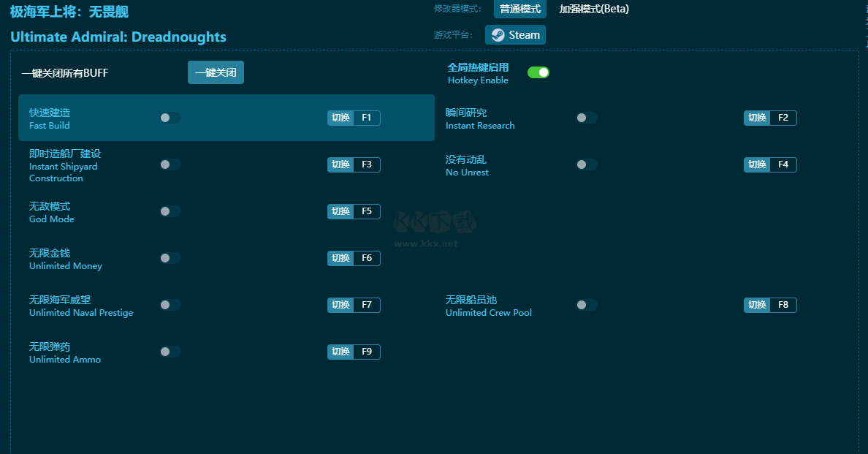Click the F2 hotkey field
Screen dimensions: 868x454
pyautogui.click(x=783, y=118)
